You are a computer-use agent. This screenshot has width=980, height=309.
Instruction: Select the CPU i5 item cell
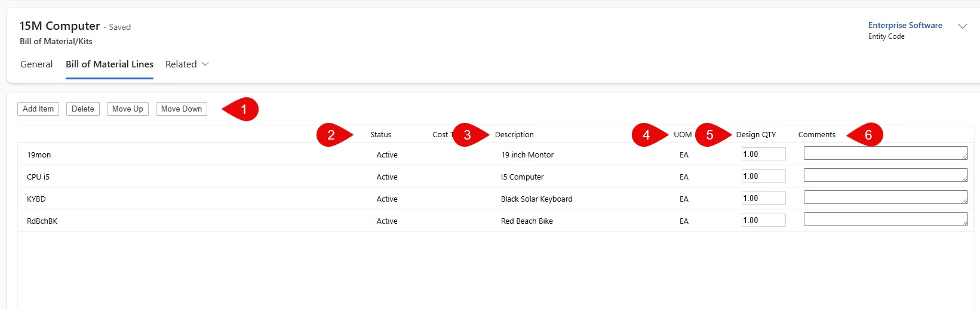pos(38,177)
